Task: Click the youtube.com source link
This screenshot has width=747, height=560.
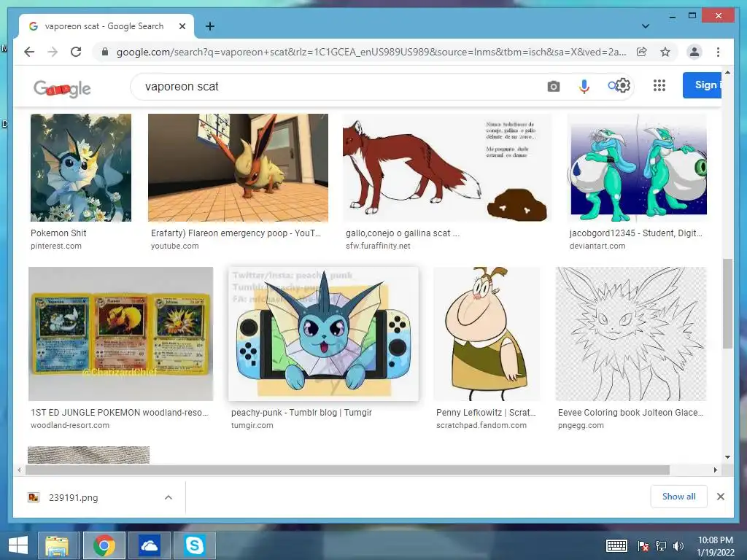Action: point(174,246)
